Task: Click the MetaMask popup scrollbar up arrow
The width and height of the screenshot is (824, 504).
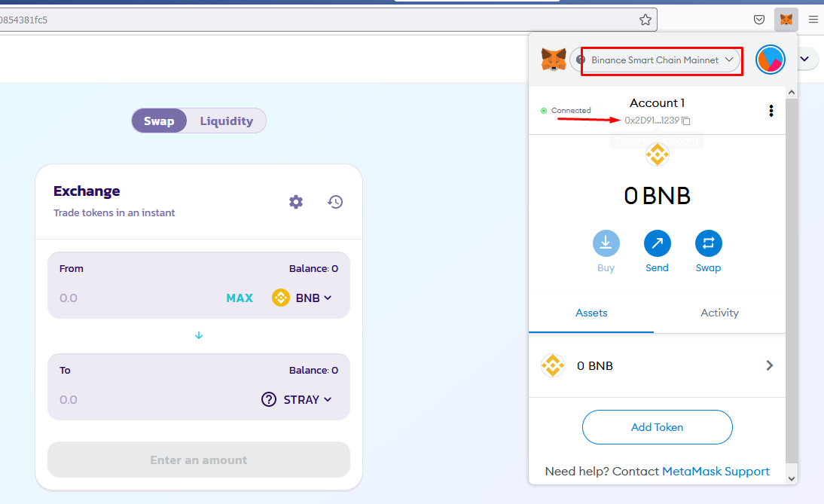Action: [x=792, y=93]
